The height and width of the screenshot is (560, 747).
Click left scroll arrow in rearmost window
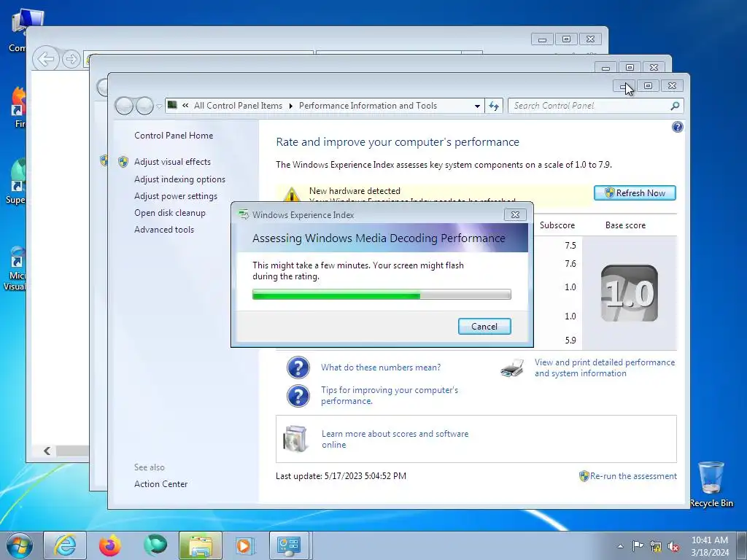47,451
